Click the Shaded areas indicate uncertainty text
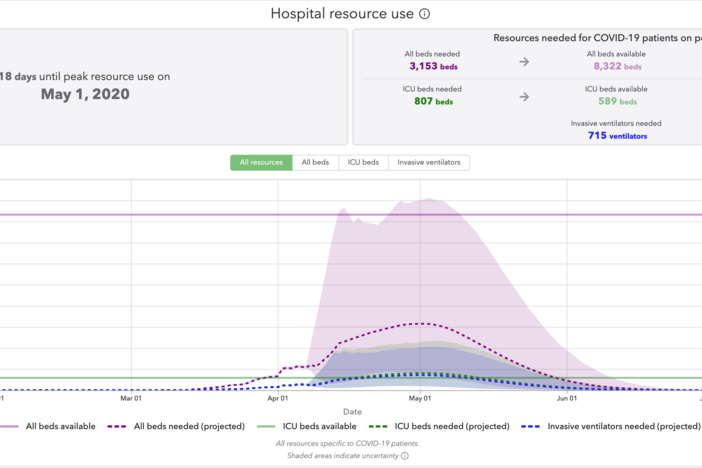The image size is (702, 468). 342,456
